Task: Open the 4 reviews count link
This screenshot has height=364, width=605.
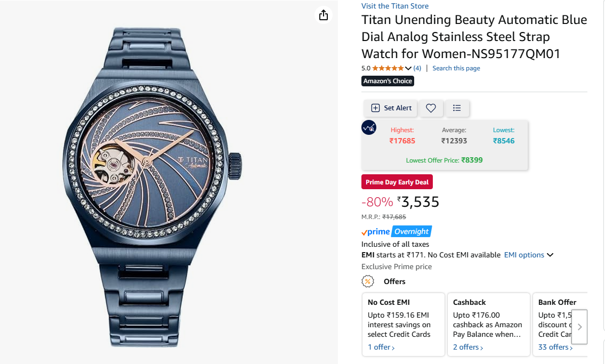Action: click(x=417, y=68)
